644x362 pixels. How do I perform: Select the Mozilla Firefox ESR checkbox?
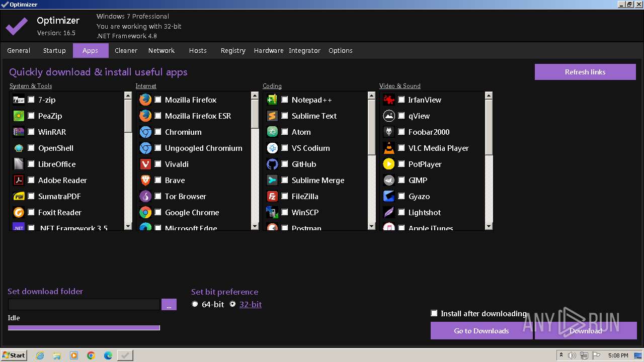[x=158, y=116]
